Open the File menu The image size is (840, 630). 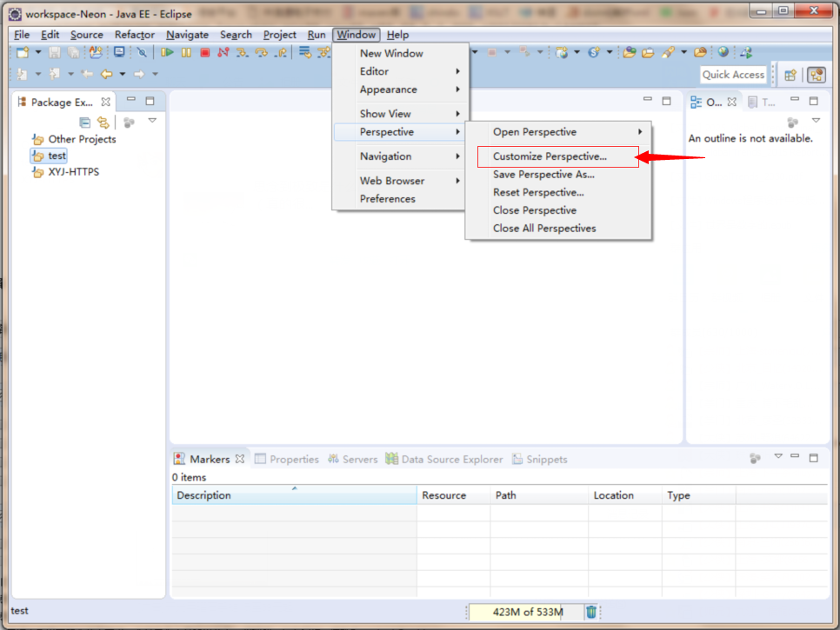click(x=22, y=35)
